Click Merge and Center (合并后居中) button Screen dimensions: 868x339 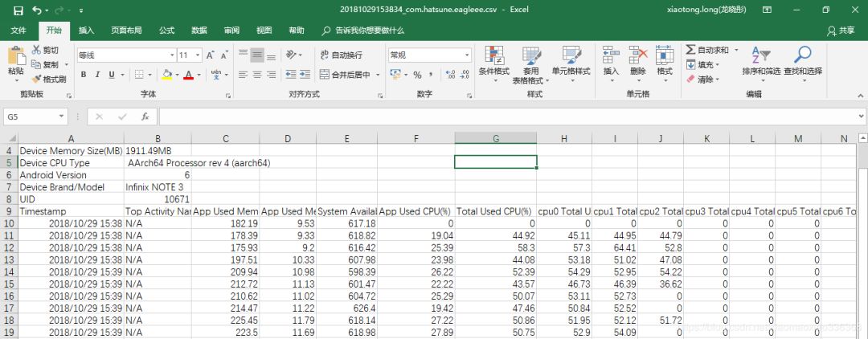346,75
